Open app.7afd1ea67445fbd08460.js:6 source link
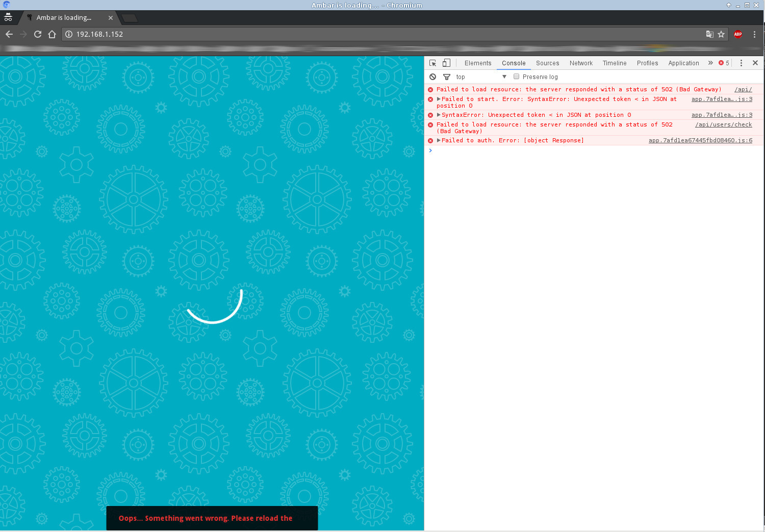The image size is (765, 532). [700, 140]
